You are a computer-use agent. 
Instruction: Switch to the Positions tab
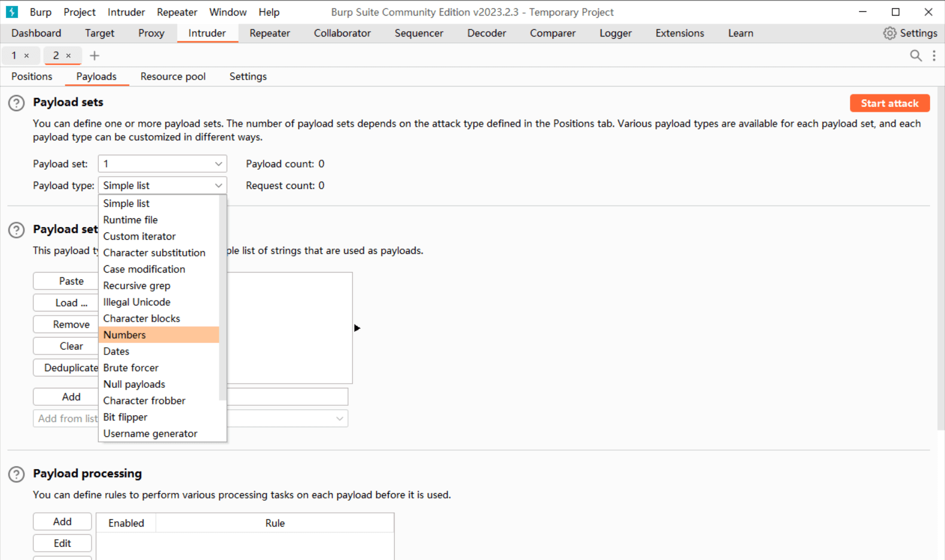pyautogui.click(x=32, y=76)
